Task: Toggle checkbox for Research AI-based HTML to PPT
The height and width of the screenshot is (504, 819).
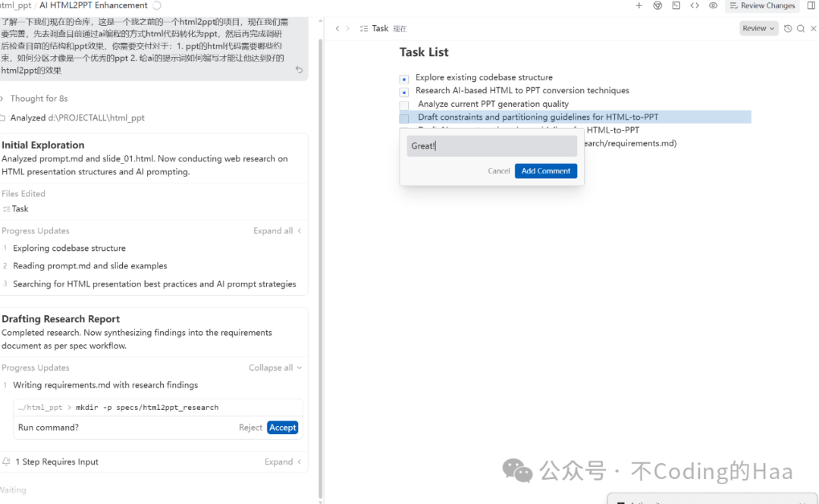Action: [403, 92]
